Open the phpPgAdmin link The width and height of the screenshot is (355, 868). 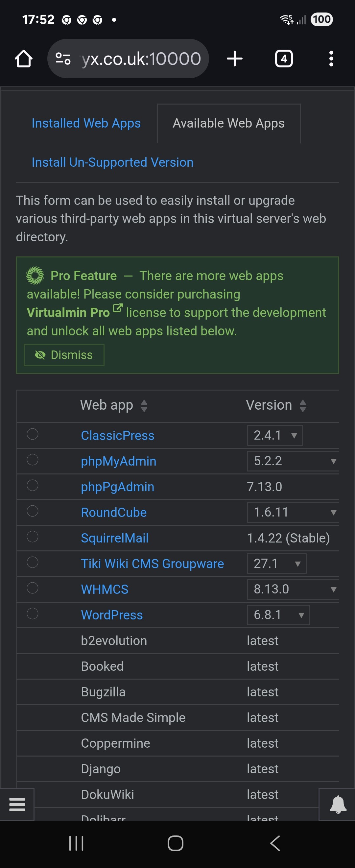pos(118,487)
